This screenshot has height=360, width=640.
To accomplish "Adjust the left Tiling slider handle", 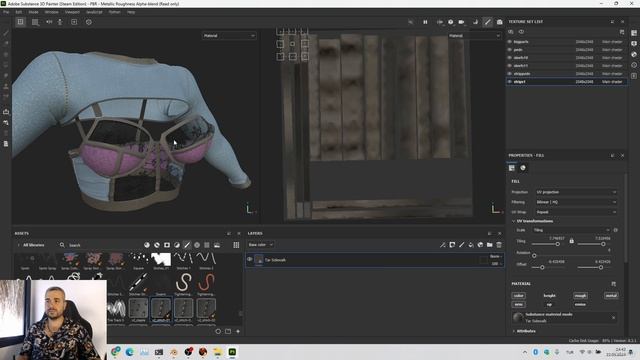I will [x=558, y=244].
